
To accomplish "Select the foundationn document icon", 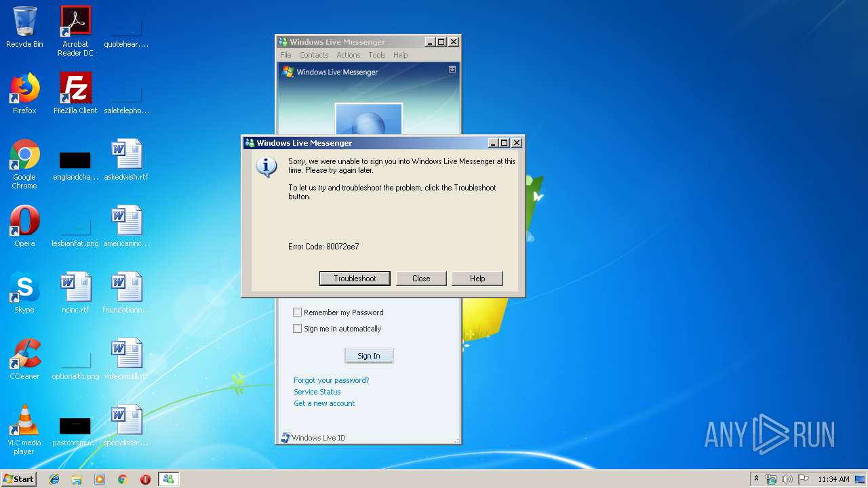I will click(x=126, y=293).
